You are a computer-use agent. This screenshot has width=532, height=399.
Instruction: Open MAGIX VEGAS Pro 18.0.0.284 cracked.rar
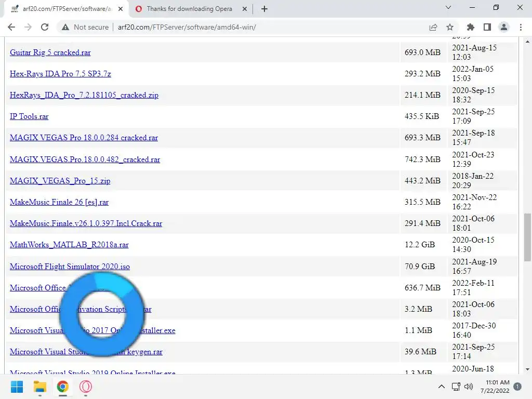(x=84, y=138)
